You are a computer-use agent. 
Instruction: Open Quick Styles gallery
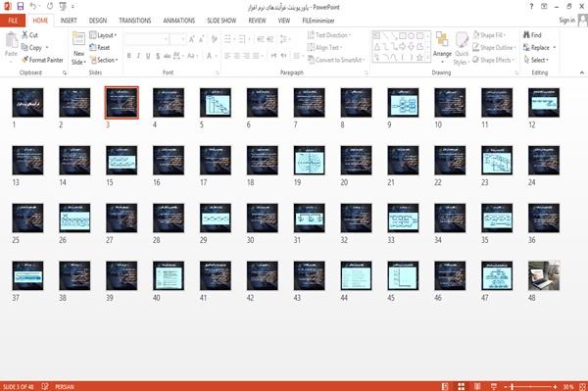[x=462, y=49]
